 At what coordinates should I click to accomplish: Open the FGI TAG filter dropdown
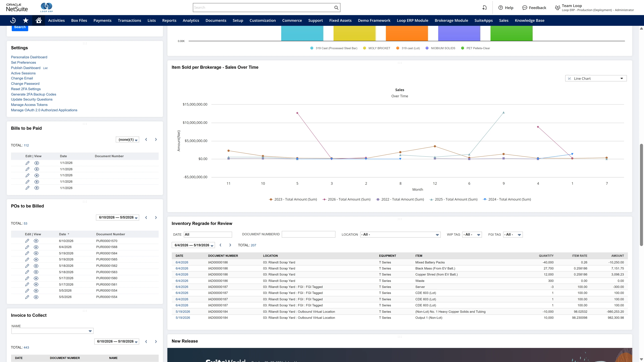point(513,235)
